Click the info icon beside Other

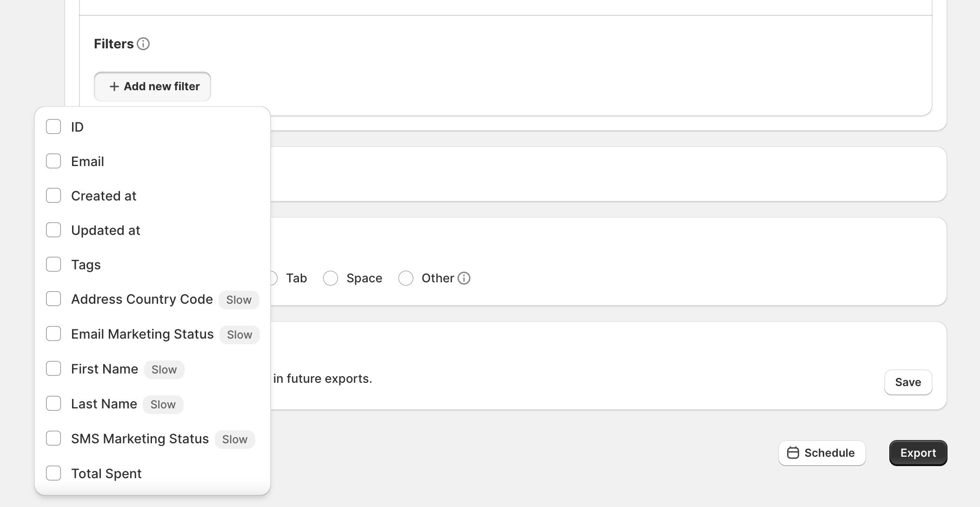click(464, 278)
